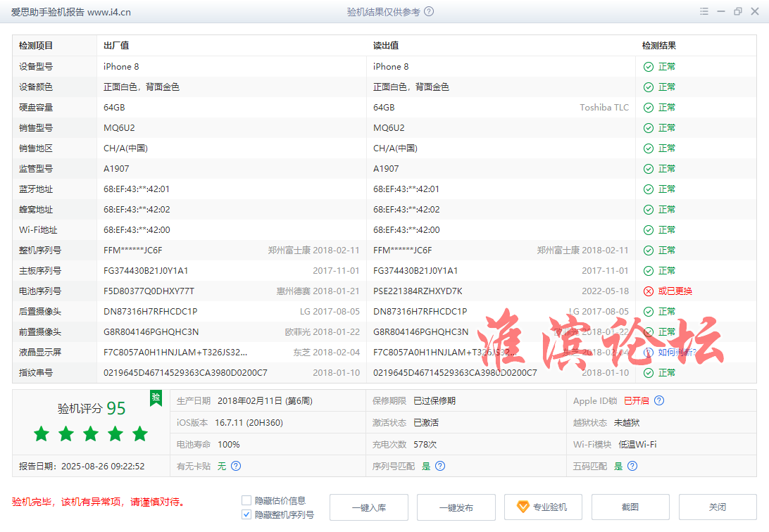Screen dimensions: 769x532
Task: Click the 充电次数 578次 value
Action: click(x=425, y=444)
